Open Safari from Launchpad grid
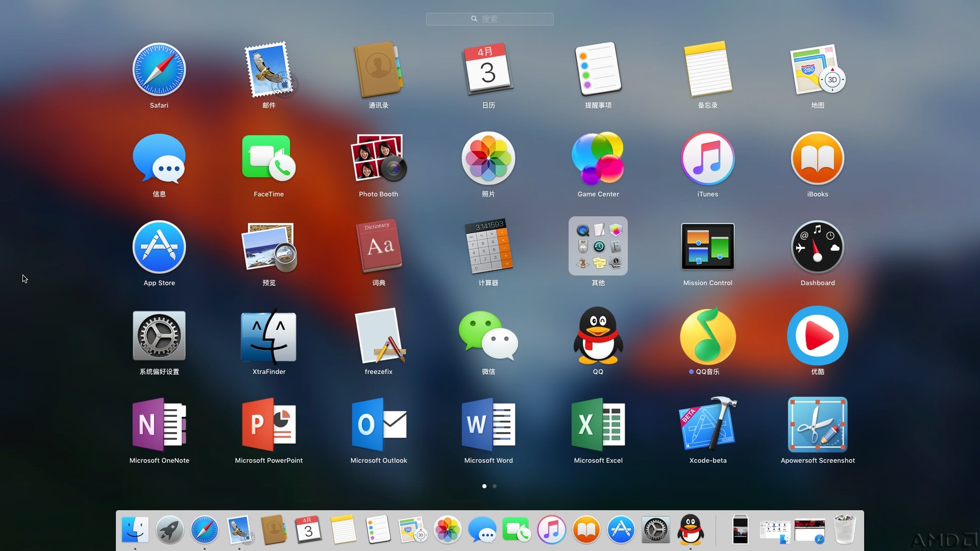The width and height of the screenshot is (980, 551). click(x=159, y=69)
